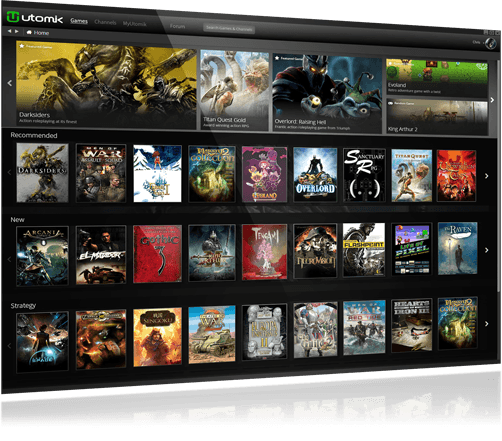Open the Gothic 3 cover

157,254
